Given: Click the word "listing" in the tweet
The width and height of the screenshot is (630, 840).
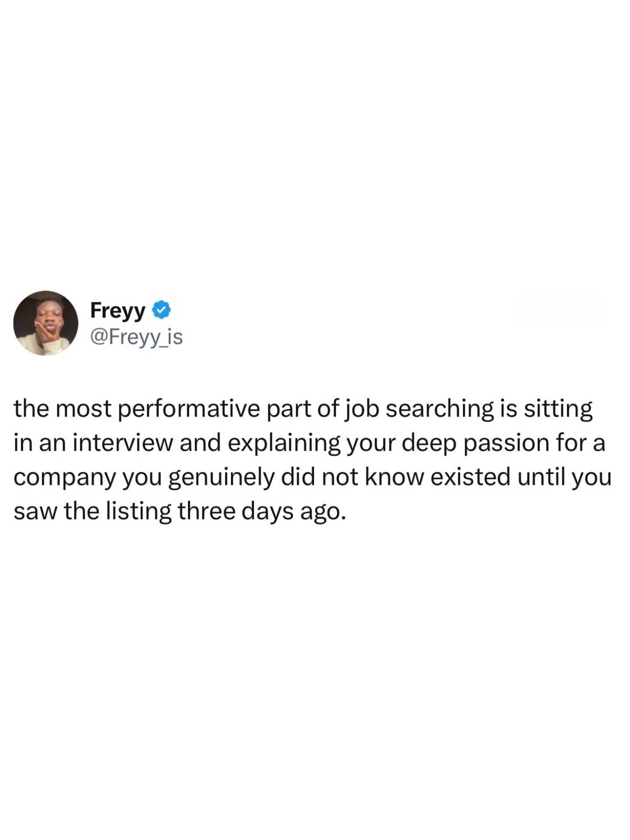Looking at the screenshot, I should click(138, 511).
